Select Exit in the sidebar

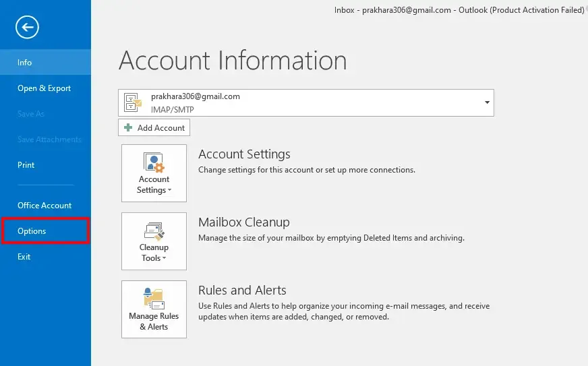point(45,257)
